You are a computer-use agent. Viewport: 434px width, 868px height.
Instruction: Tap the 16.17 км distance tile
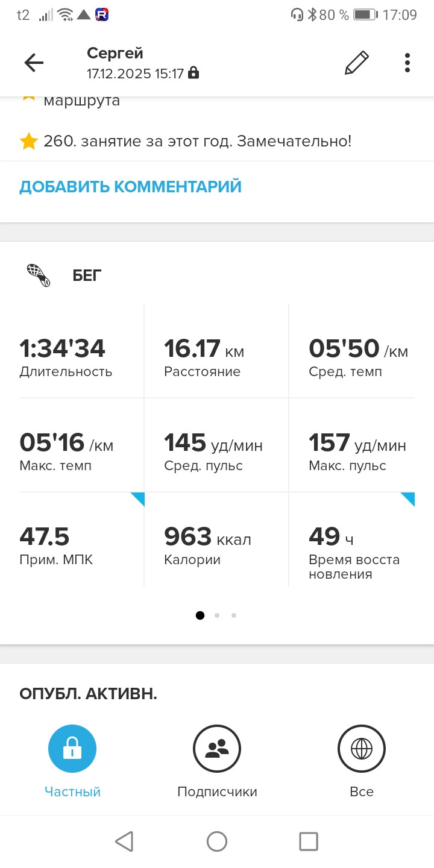216,351
